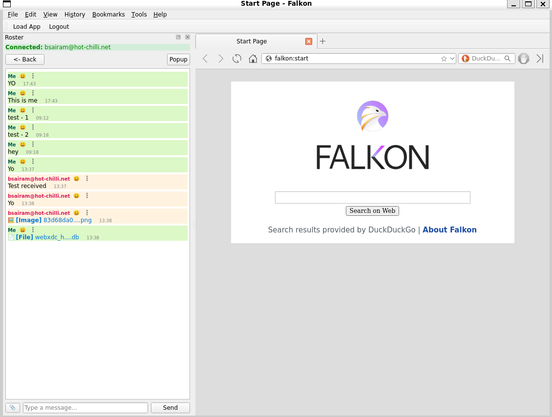Expand the address bar history dropdown
This screenshot has height=417, width=552.
(x=452, y=59)
